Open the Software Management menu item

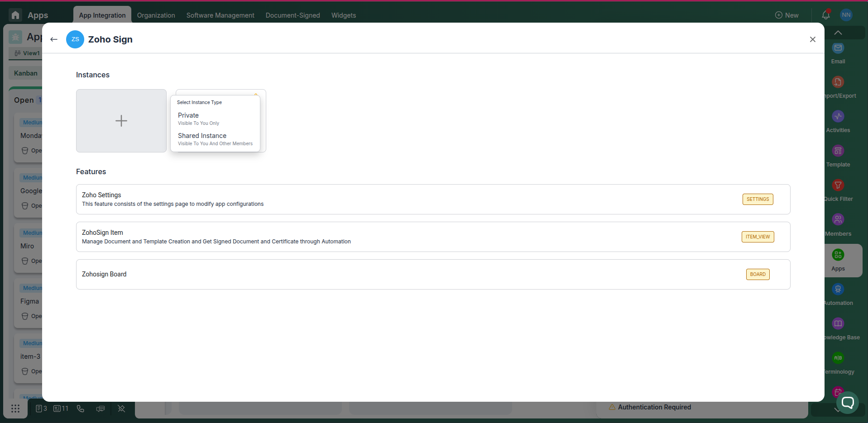pos(220,15)
